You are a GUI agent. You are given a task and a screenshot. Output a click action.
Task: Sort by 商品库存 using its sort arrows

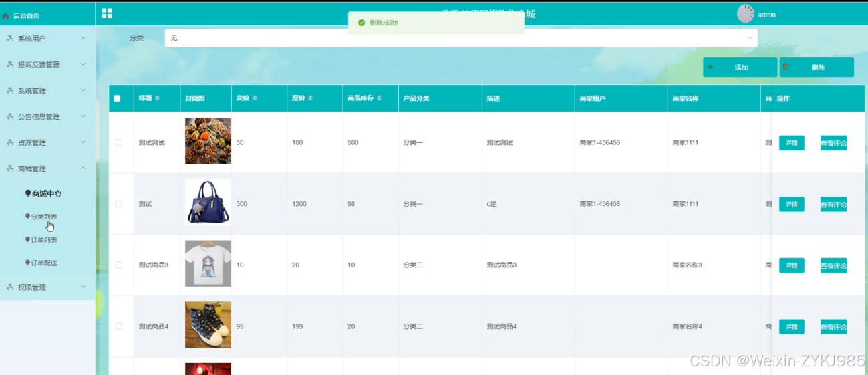point(379,98)
